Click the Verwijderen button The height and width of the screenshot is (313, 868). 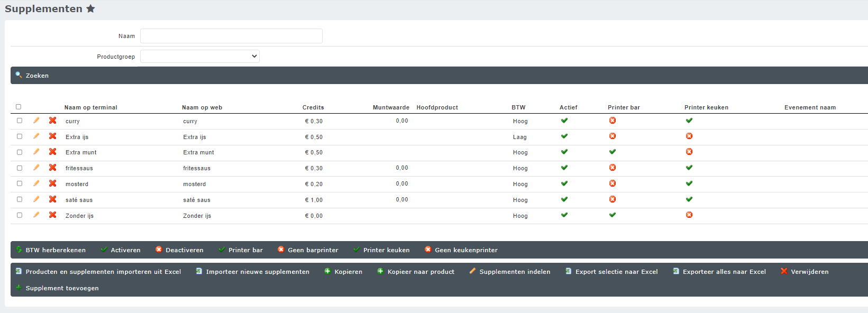pyautogui.click(x=809, y=272)
